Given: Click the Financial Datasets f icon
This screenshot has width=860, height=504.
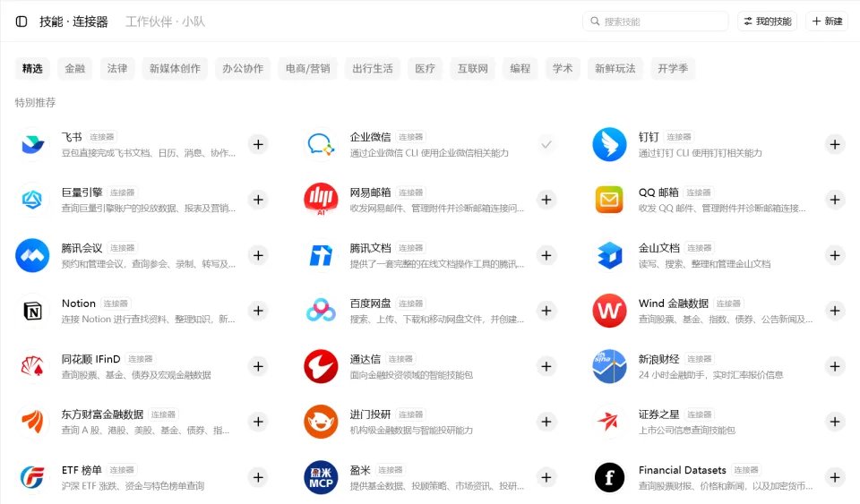Looking at the screenshot, I should pos(609,477).
